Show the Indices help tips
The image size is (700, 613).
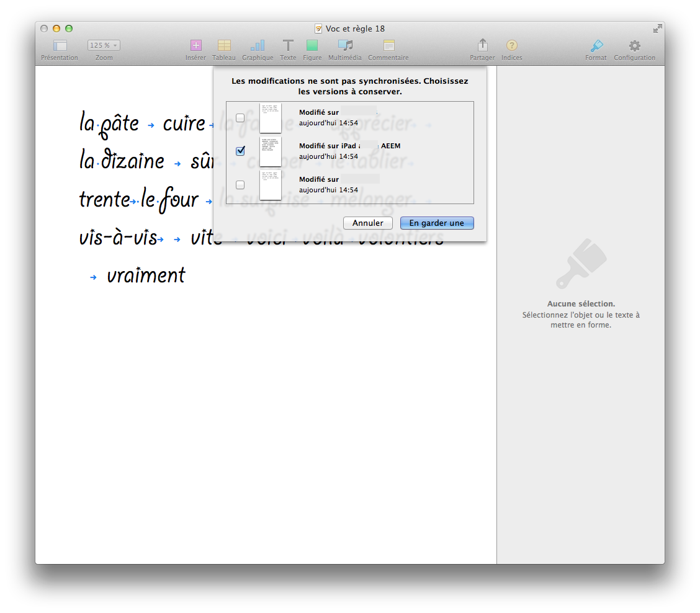(512, 46)
